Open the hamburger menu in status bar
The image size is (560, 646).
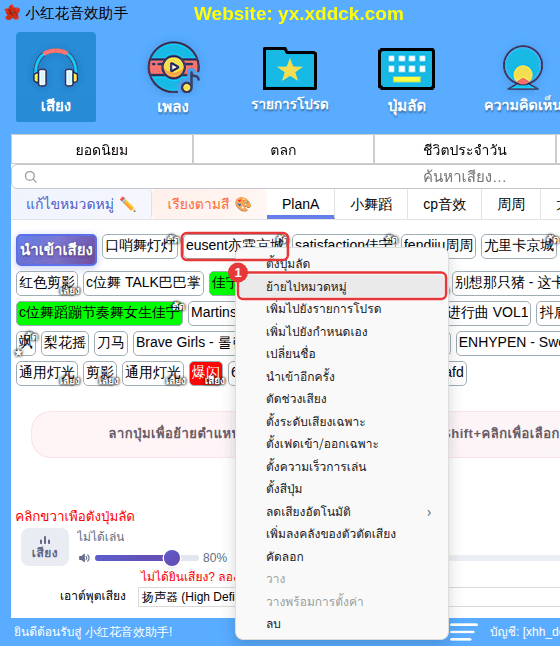coord(463,632)
